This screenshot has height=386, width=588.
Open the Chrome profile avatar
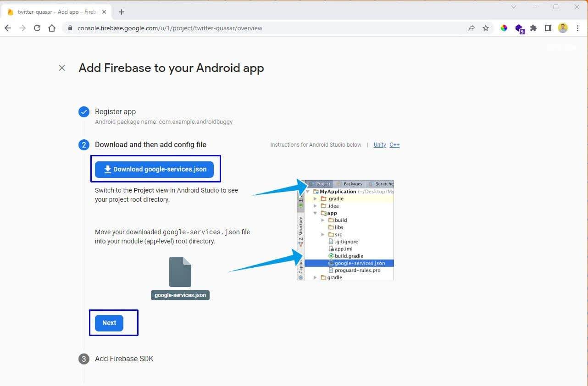563,28
